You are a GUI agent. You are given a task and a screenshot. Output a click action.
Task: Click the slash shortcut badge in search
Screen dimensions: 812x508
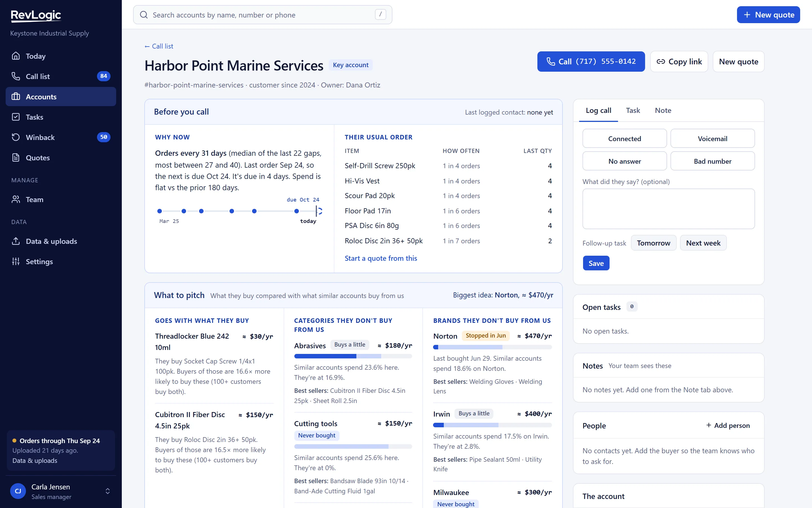point(381,14)
